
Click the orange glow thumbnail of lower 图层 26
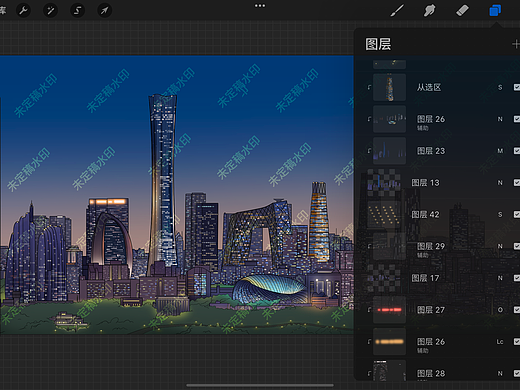[389, 342]
